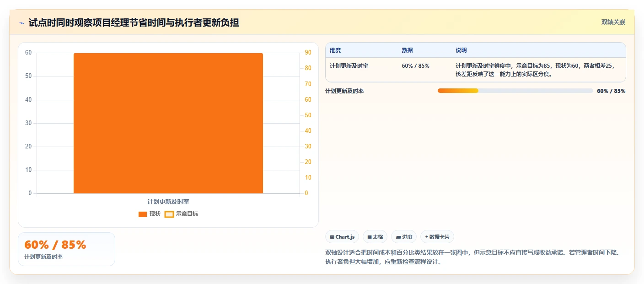Click the chart title heading text
The height and width of the screenshot is (284, 644).
tap(134, 22)
